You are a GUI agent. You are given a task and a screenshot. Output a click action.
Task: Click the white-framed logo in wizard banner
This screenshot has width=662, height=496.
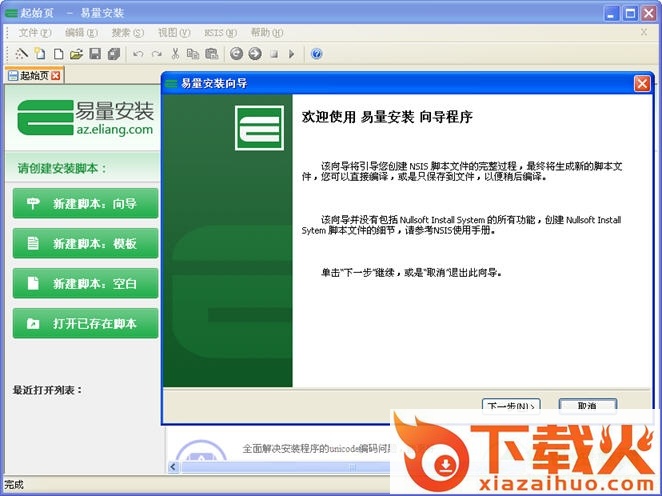pos(259,128)
